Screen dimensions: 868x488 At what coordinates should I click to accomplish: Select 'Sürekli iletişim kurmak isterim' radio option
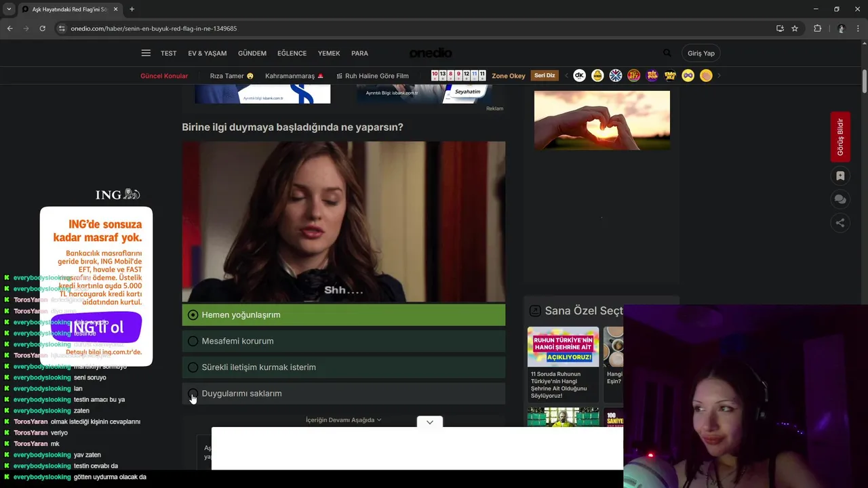pyautogui.click(x=193, y=367)
